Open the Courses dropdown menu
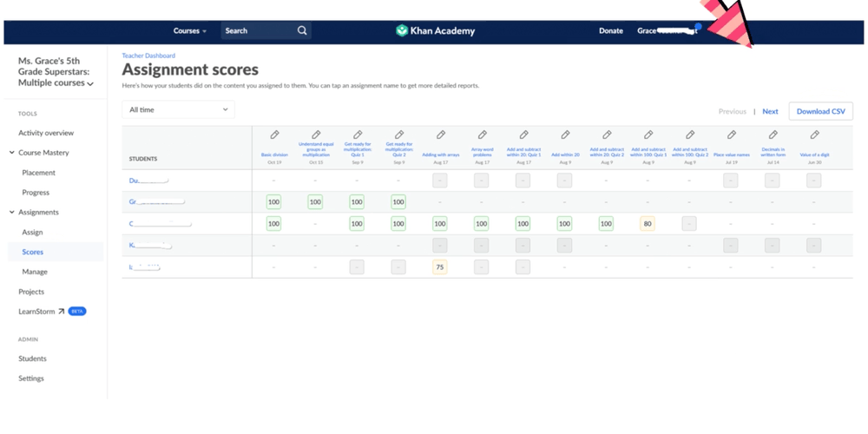 coord(190,31)
